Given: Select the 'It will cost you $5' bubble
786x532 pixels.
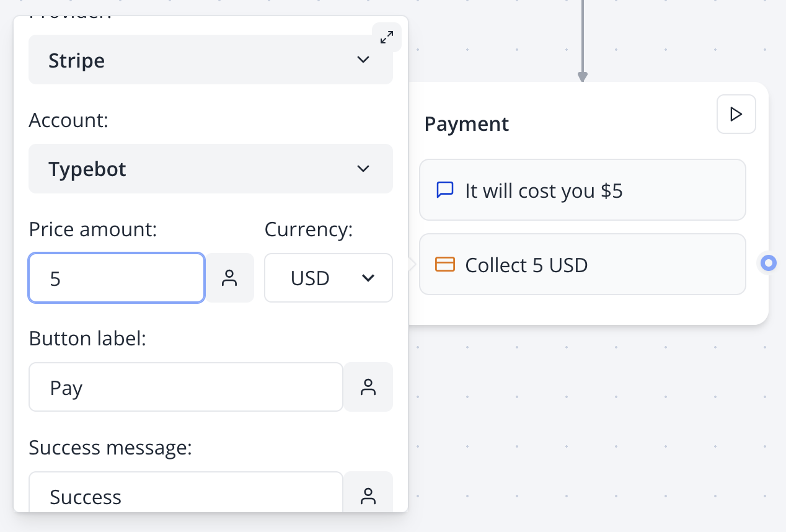Looking at the screenshot, I should [x=583, y=190].
